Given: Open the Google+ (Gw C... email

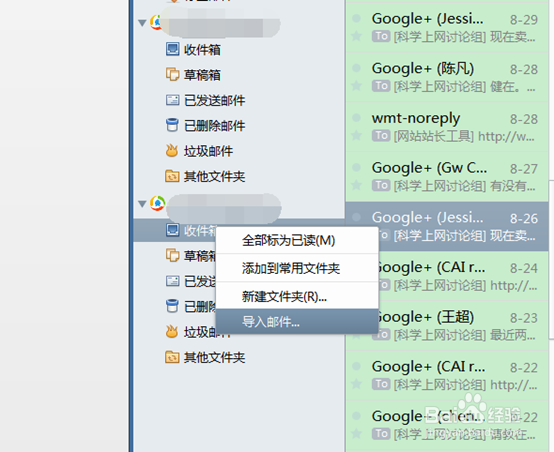Looking at the screenshot, I should [x=447, y=176].
